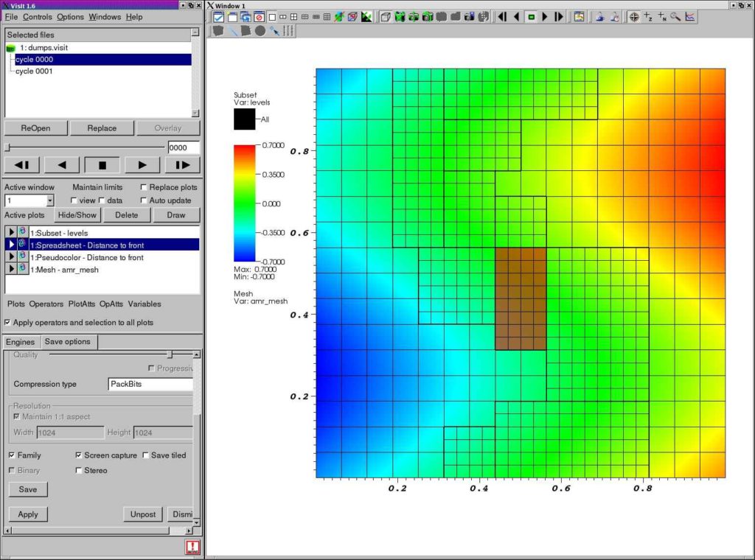The width and height of the screenshot is (755, 560).
Task: Uncheck Apply operators and selection to all plots
Action: point(7,322)
